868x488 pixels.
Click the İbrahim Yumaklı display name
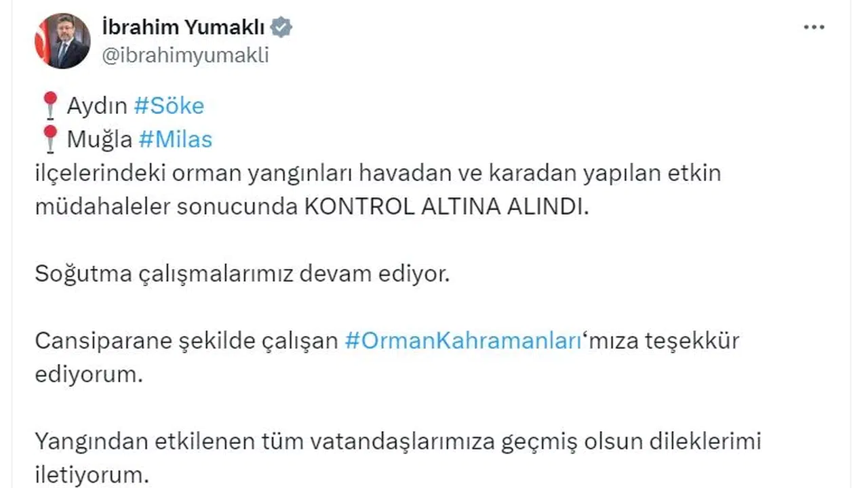pyautogui.click(x=183, y=28)
